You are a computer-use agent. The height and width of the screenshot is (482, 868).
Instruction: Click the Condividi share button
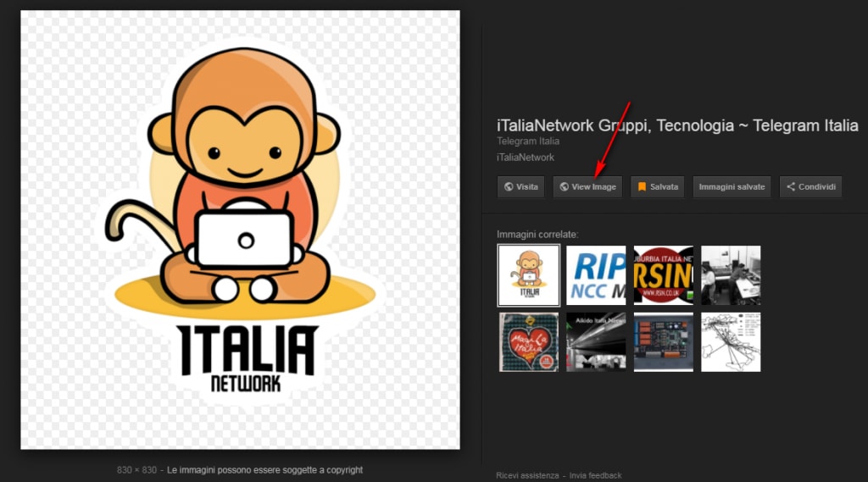[810, 187]
